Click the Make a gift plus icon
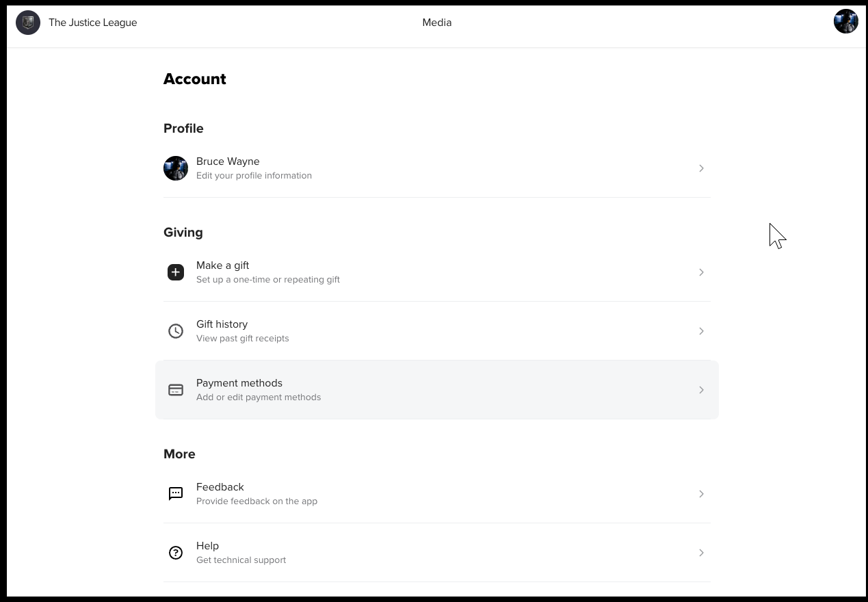The width and height of the screenshot is (868, 602). tap(176, 272)
